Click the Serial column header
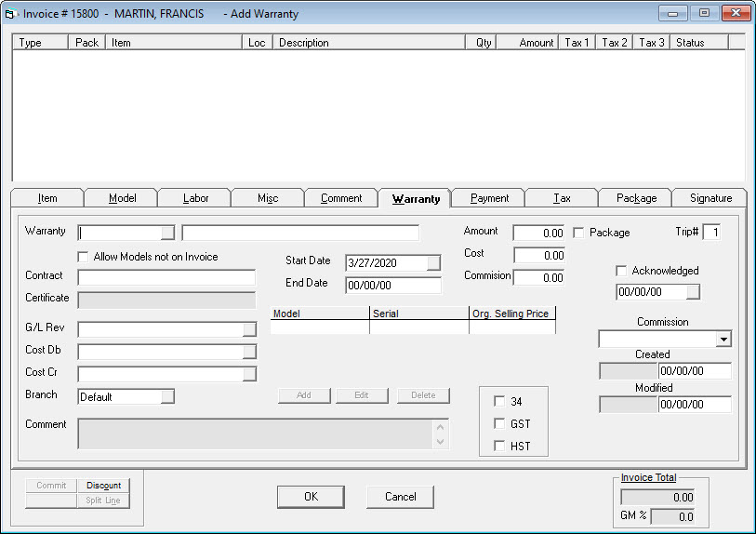The width and height of the screenshot is (756, 534). point(419,314)
